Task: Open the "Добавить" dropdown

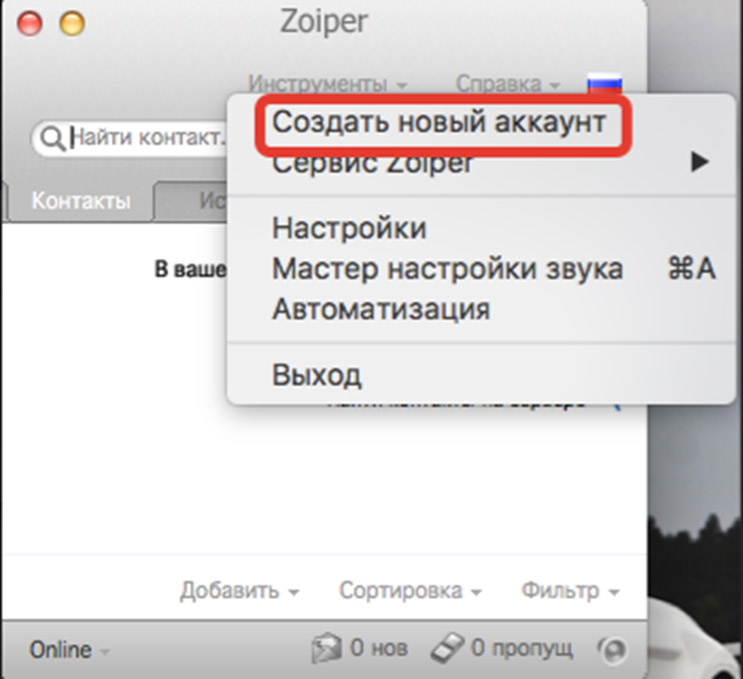Action: pos(239,591)
